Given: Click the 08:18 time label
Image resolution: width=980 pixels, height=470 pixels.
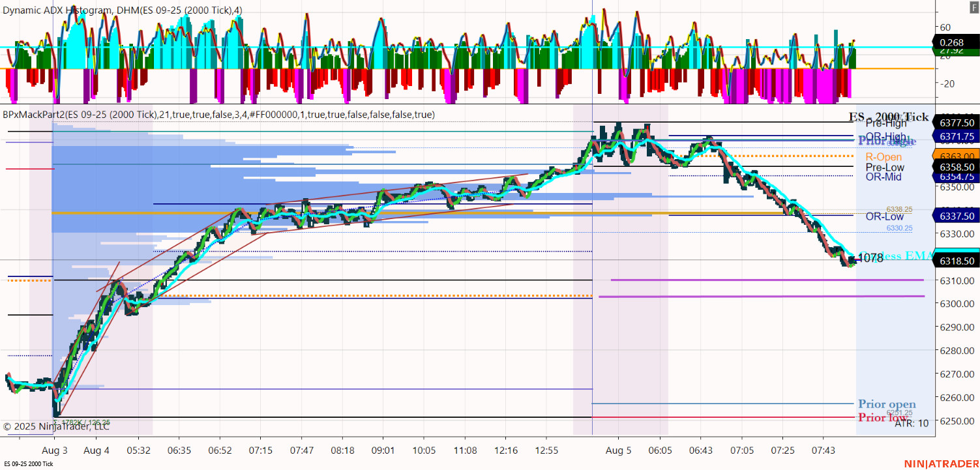Looking at the screenshot, I should pyautogui.click(x=342, y=450).
